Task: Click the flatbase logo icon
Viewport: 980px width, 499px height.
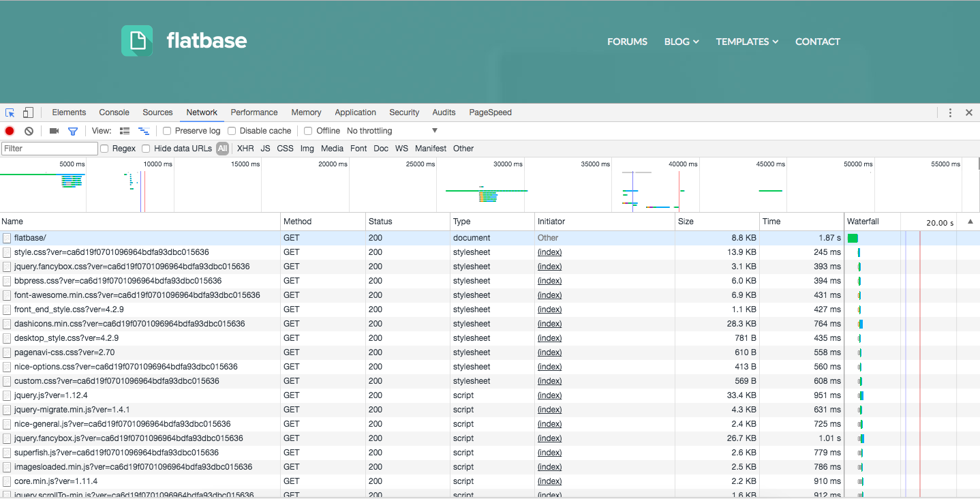Action: (x=137, y=41)
